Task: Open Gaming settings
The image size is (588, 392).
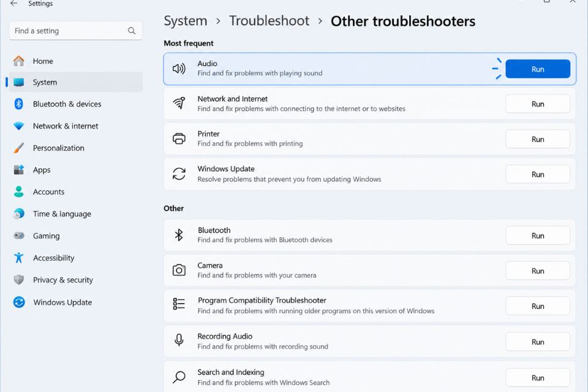Action: click(75, 236)
